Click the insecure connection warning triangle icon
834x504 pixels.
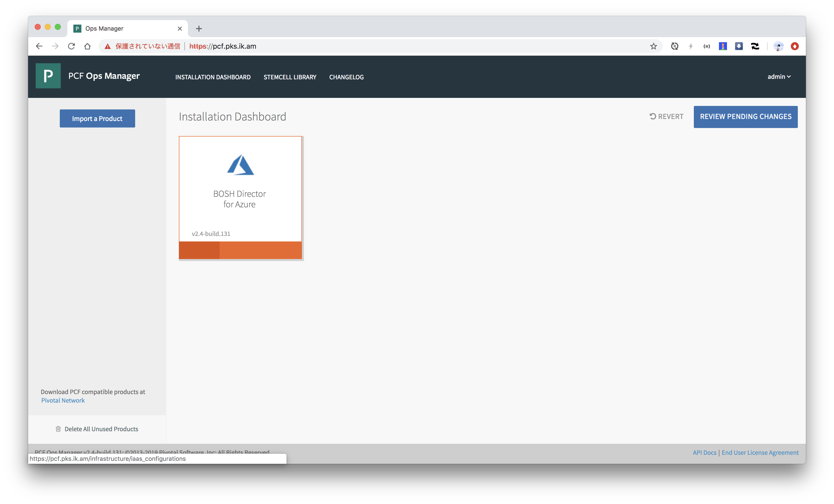click(x=108, y=46)
